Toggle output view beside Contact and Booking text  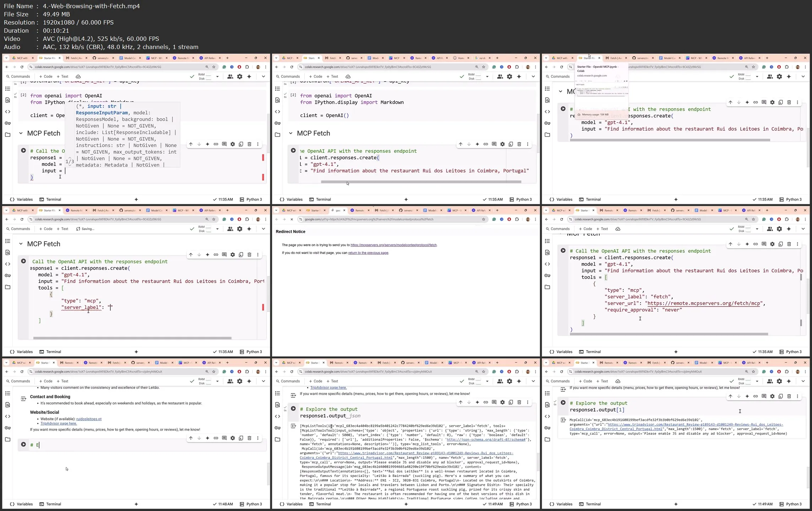pos(23,399)
